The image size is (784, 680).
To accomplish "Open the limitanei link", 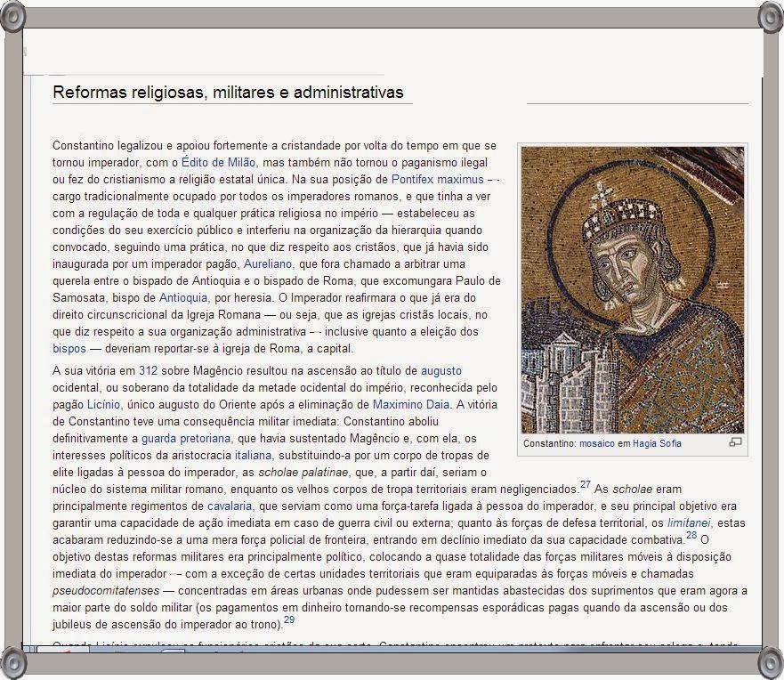I will (x=689, y=523).
